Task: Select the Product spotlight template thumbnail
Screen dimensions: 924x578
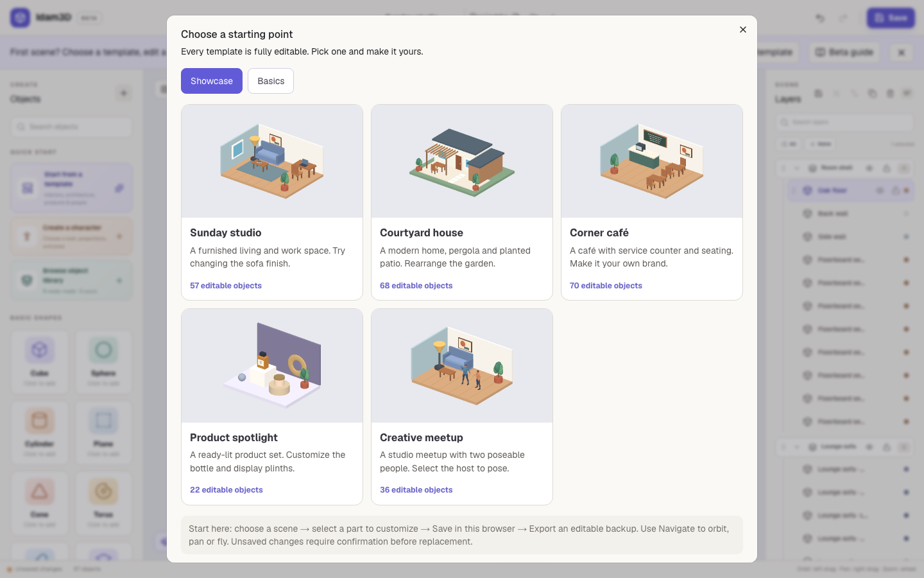Action: (x=272, y=365)
